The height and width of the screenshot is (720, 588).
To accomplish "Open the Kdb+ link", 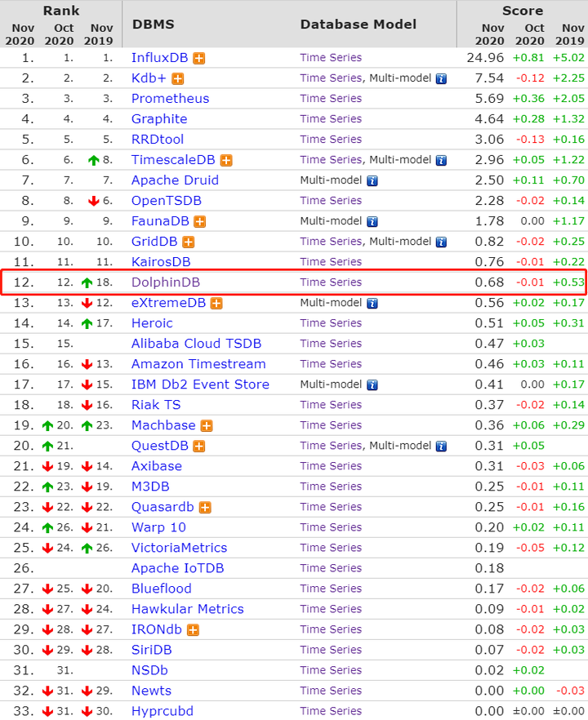I will click(149, 78).
